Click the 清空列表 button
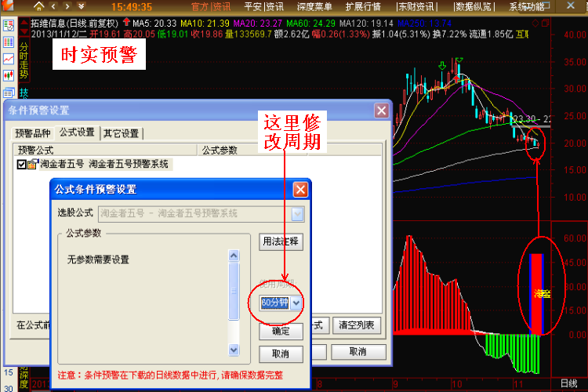 356,325
